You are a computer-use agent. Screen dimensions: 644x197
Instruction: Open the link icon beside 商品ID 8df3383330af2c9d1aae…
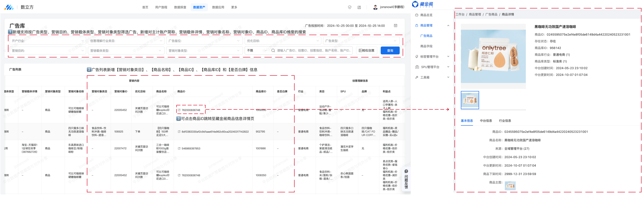[x=179, y=132]
